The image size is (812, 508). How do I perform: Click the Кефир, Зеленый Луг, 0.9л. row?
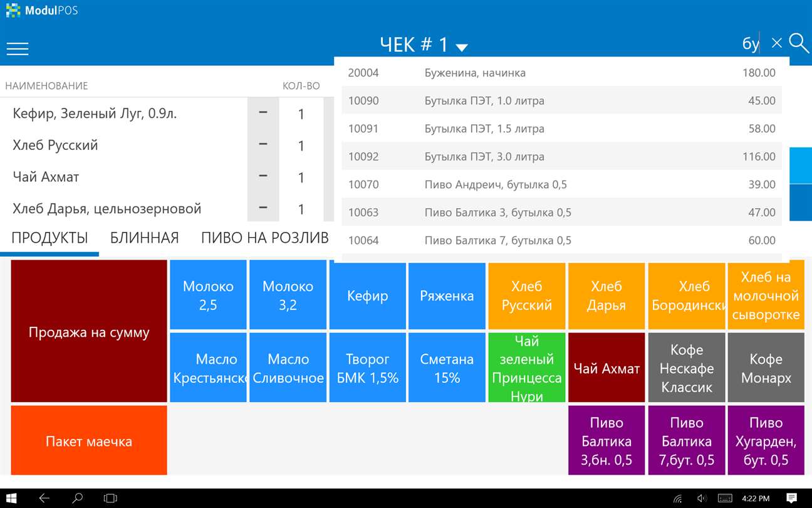pos(95,114)
